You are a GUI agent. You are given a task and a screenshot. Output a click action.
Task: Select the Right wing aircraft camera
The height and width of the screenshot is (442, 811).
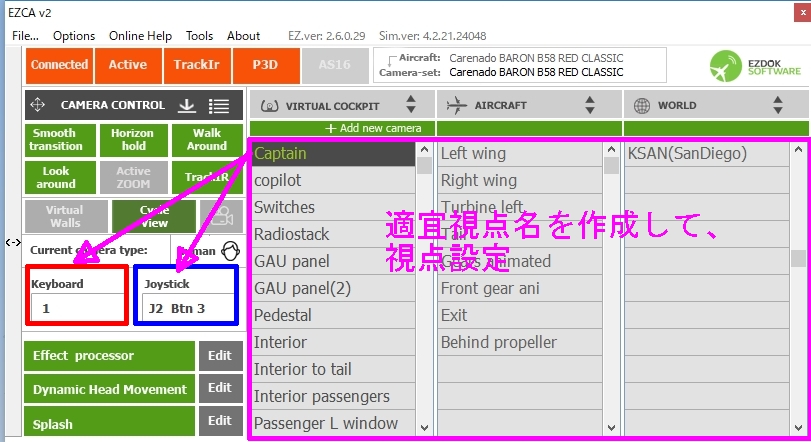pos(520,180)
